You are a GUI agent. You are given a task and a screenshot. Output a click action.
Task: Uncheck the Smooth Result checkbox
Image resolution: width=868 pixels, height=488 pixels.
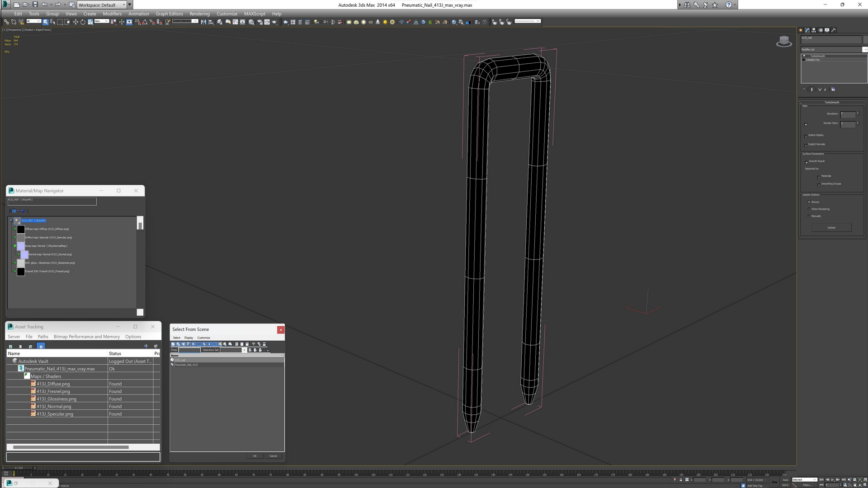click(x=806, y=162)
